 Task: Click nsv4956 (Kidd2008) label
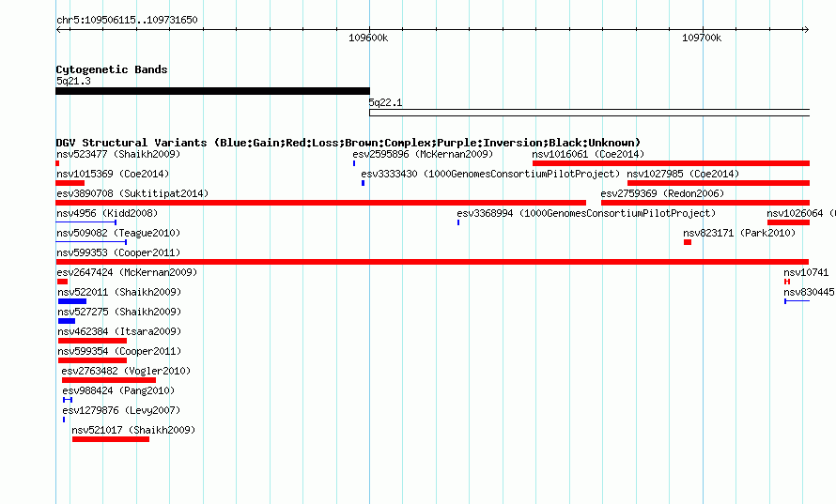(x=107, y=214)
